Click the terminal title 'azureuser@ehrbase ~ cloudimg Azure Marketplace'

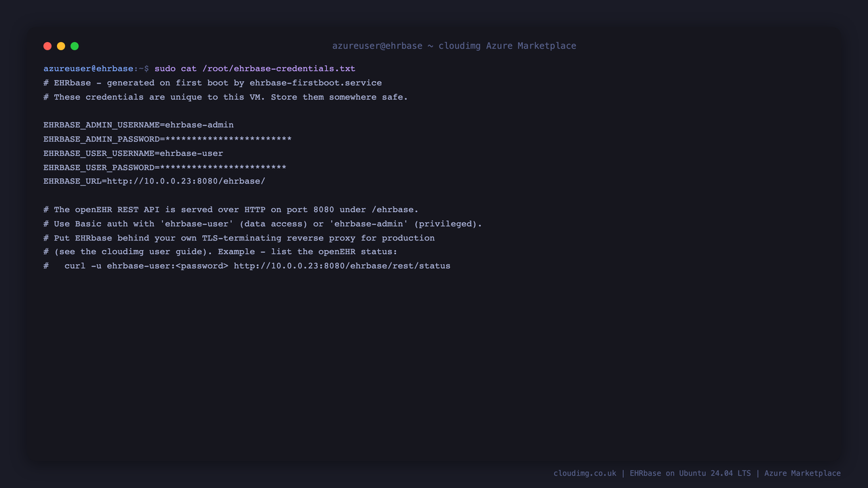(x=454, y=46)
